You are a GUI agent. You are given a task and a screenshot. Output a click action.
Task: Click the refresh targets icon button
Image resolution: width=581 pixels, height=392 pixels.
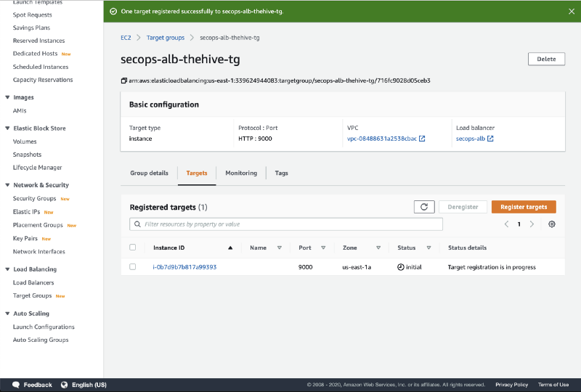point(424,207)
